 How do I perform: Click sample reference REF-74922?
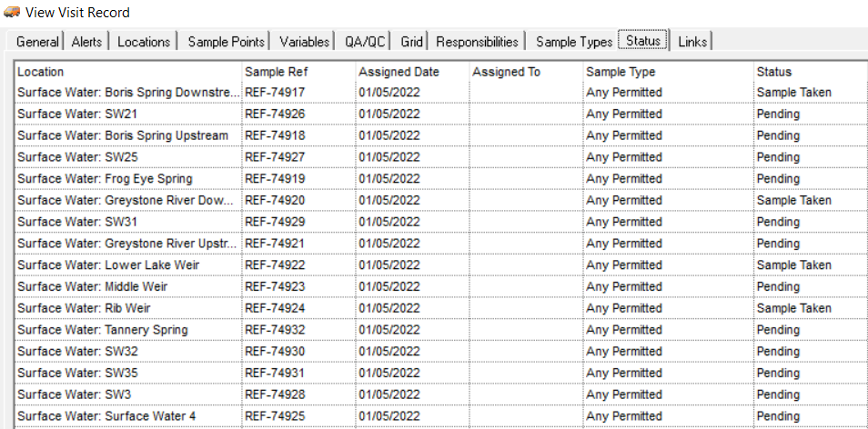point(275,264)
